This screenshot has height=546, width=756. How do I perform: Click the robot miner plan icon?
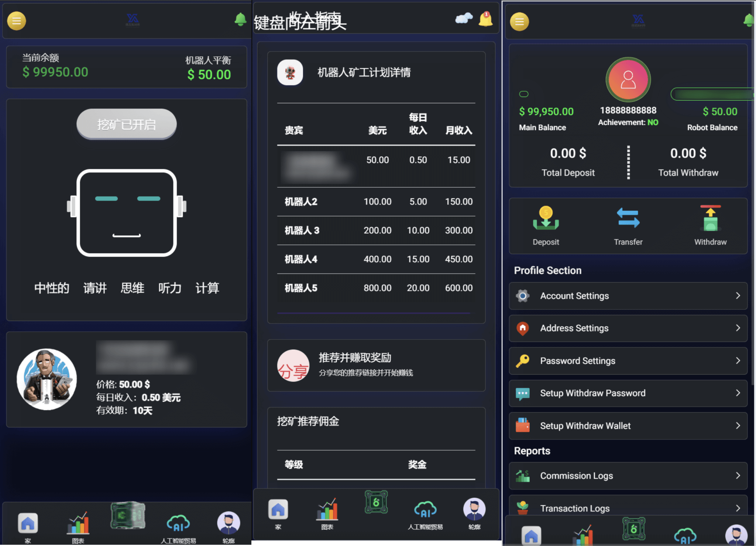[x=290, y=72]
